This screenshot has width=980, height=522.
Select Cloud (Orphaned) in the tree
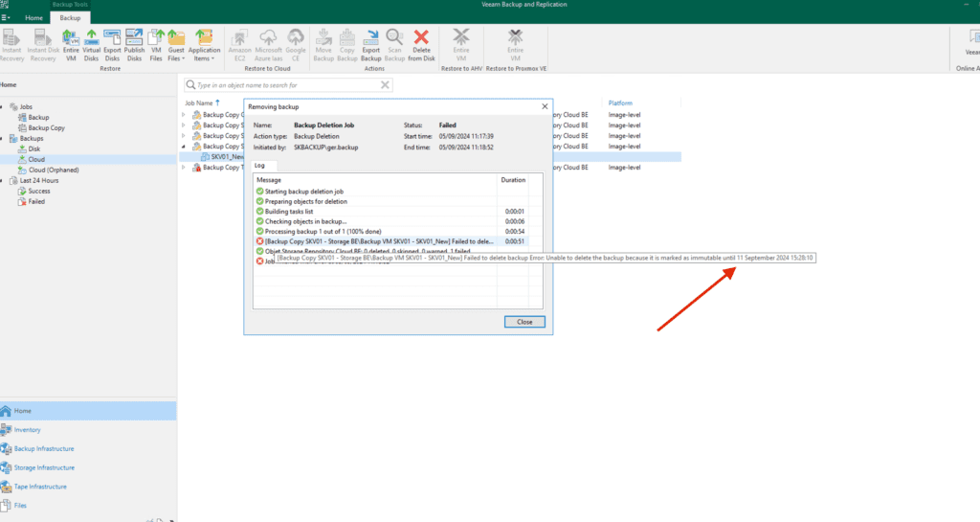click(x=53, y=170)
